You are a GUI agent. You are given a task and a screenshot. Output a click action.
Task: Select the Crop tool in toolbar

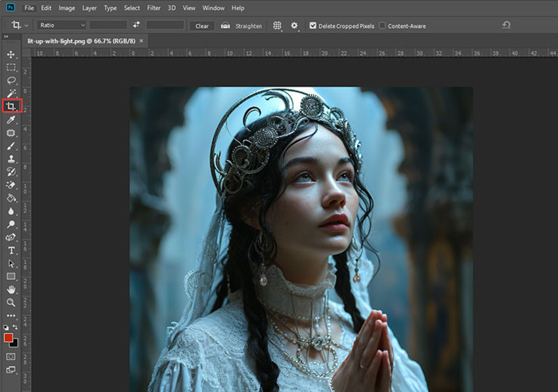pos(11,106)
